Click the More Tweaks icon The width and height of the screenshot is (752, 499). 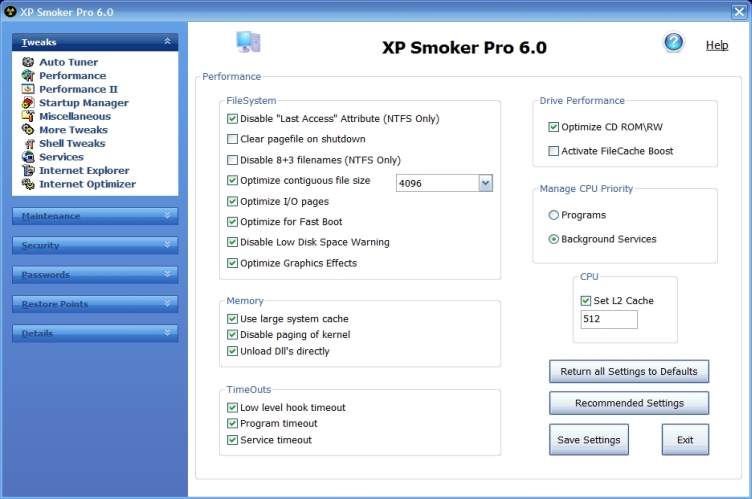pos(28,130)
